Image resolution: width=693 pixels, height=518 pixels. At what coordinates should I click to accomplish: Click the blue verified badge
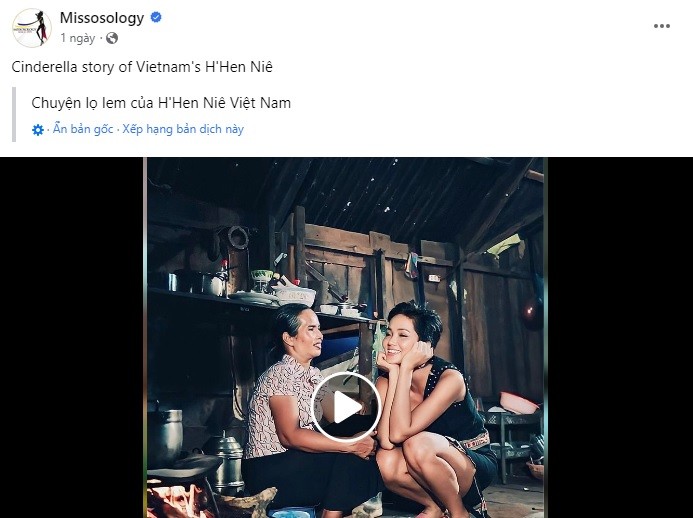pos(156,18)
